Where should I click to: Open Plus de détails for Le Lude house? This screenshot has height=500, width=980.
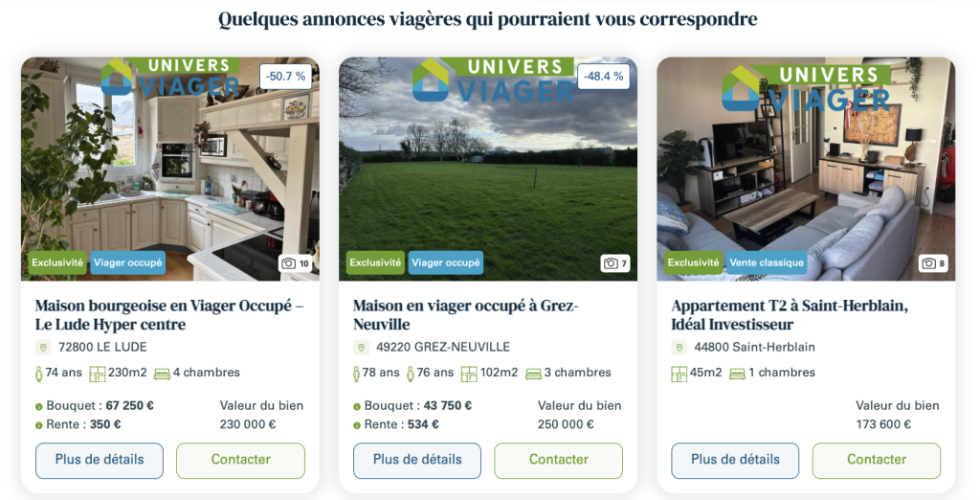click(x=100, y=461)
